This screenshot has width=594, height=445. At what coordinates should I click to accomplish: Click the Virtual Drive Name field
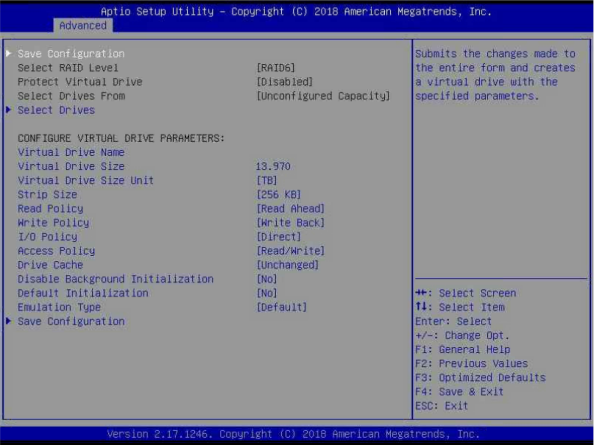[71, 152]
